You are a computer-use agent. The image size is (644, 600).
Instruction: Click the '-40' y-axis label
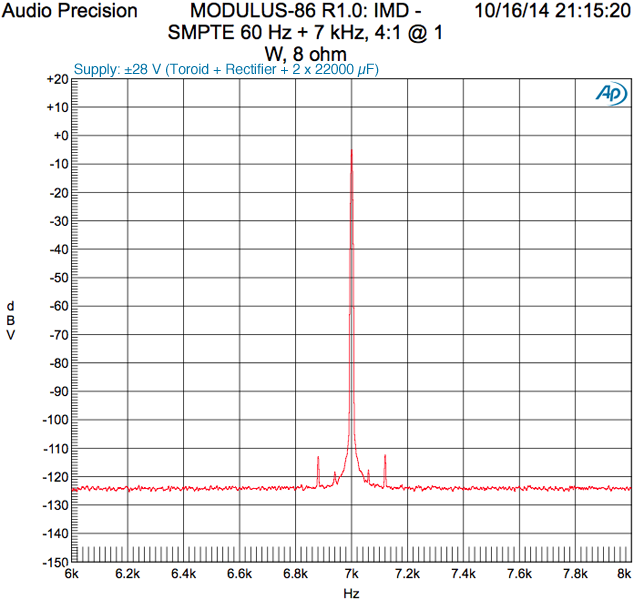59,250
